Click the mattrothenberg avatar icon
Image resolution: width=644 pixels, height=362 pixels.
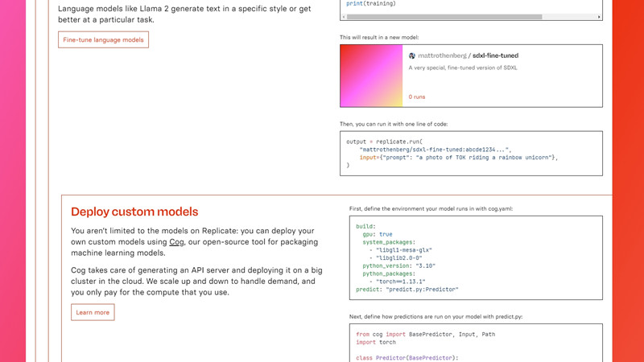[412, 56]
